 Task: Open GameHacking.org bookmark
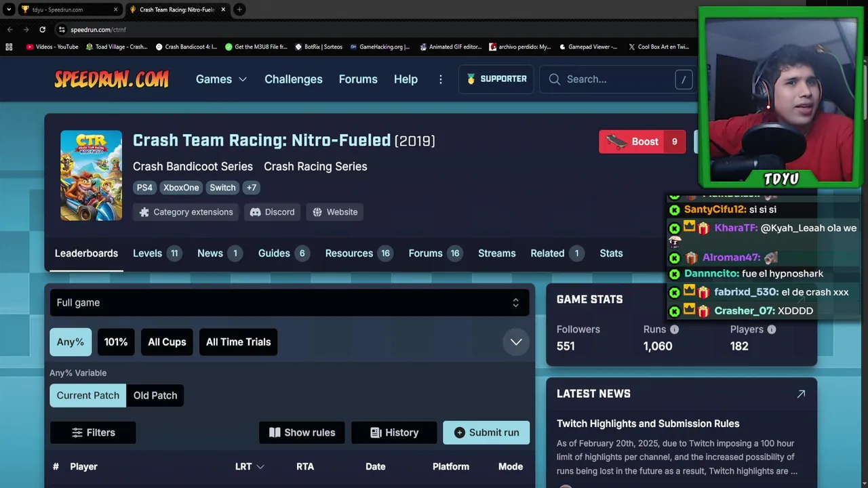(380, 47)
